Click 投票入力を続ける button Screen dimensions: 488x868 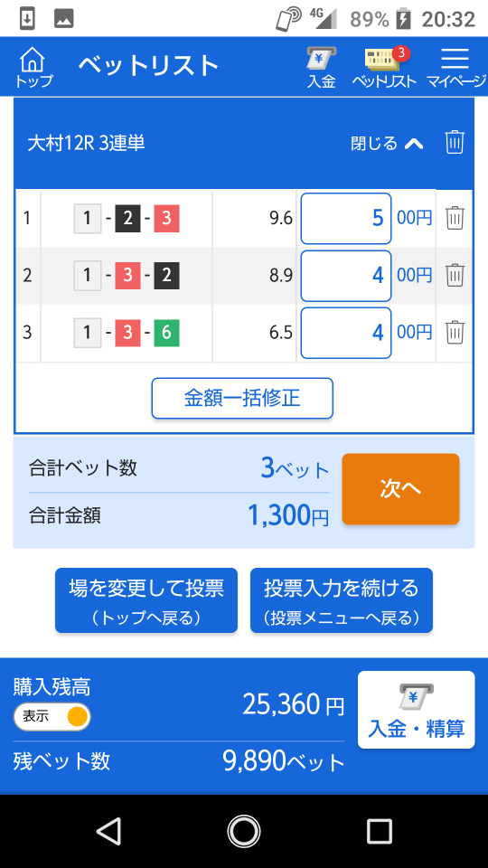342,600
